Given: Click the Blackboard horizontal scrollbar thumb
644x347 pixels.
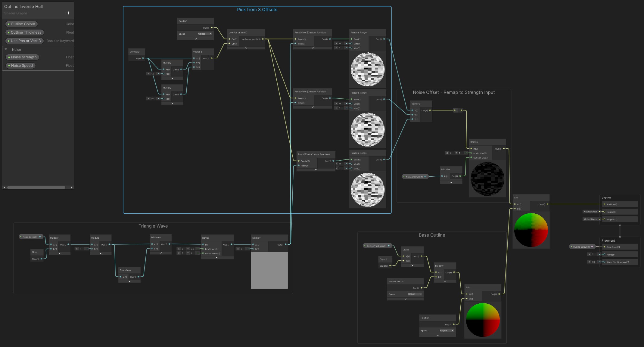Looking at the screenshot, I should (36, 187).
